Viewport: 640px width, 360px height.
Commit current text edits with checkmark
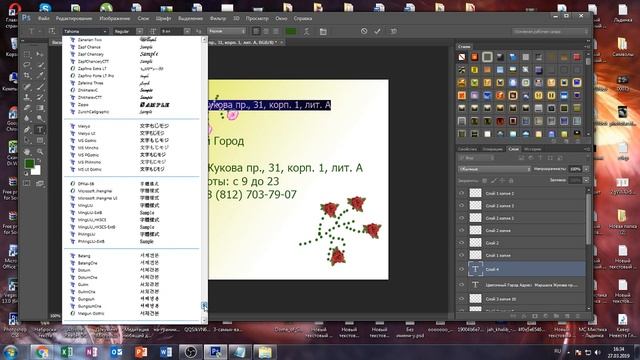(x=377, y=31)
